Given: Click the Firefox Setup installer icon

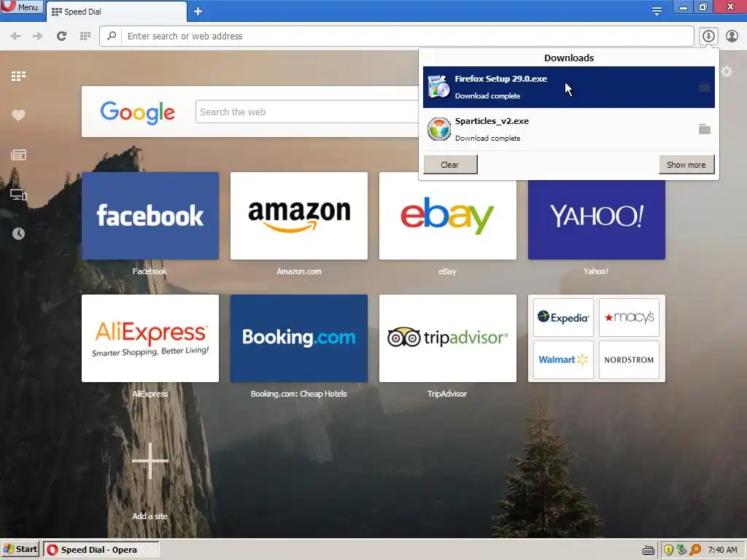Looking at the screenshot, I should click(x=438, y=87).
